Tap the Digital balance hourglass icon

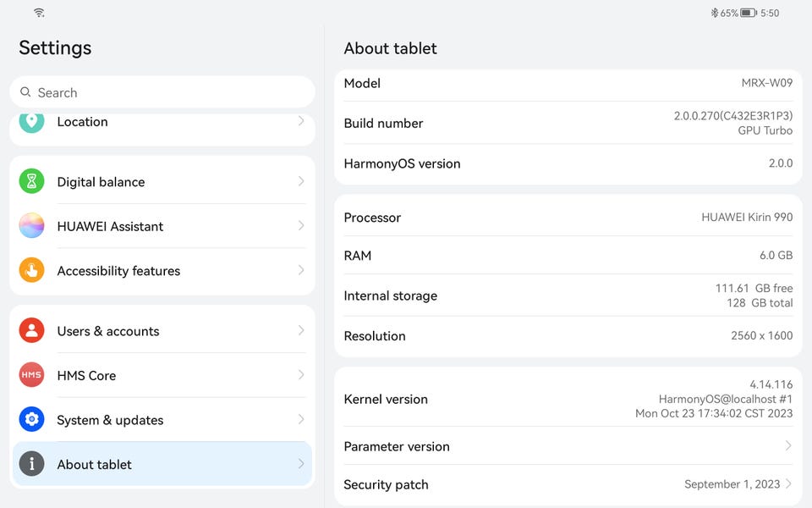[x=31, y=181]
